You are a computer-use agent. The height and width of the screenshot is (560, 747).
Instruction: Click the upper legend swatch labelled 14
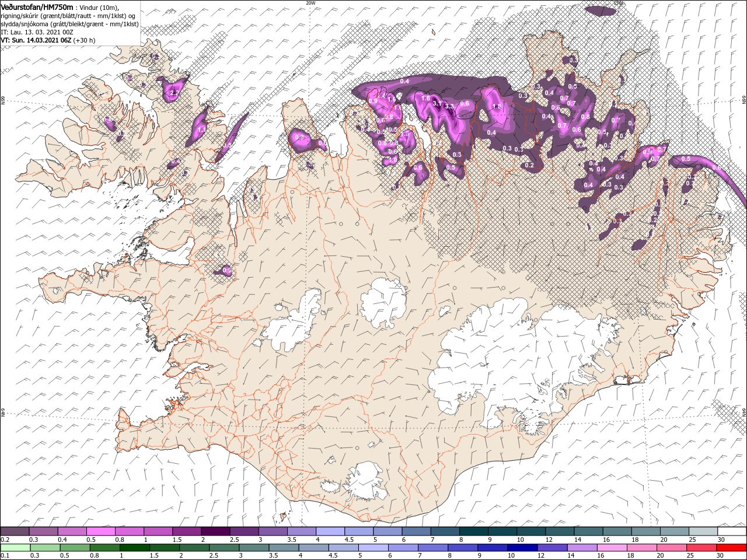click(x=589, y=531)
